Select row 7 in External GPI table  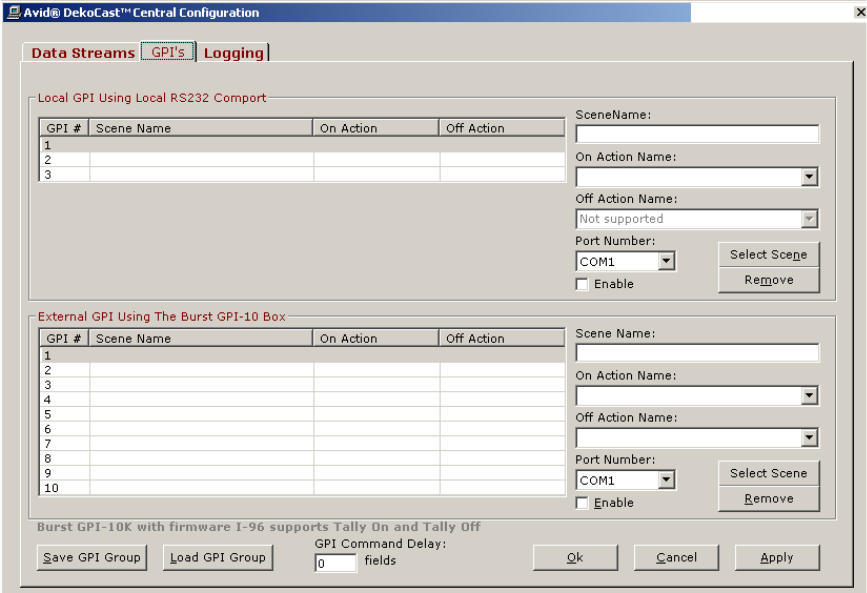click(x=302, y=444)
